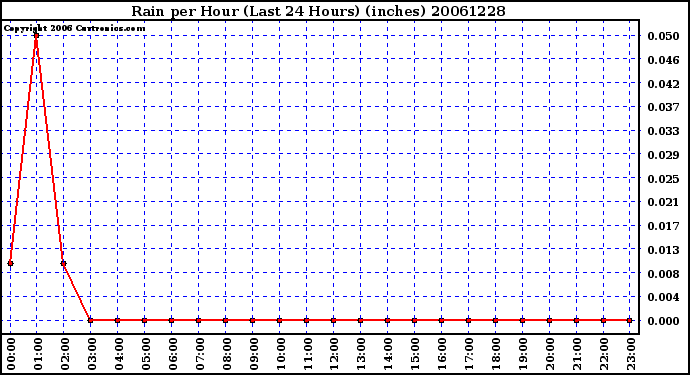Click the 05:00 time axis label

pyautogui.click(x=146, y=354)
